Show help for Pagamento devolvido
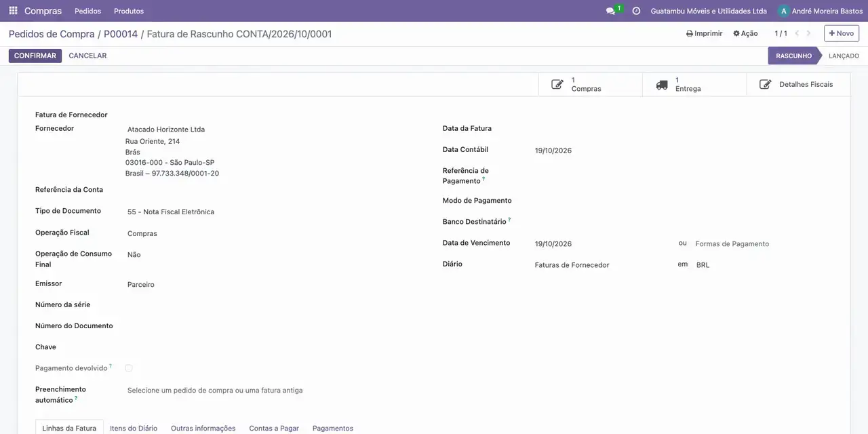Image resolution: width=868 pixels, height=434 pixels. pyautogui.click(x=111, y=366)
